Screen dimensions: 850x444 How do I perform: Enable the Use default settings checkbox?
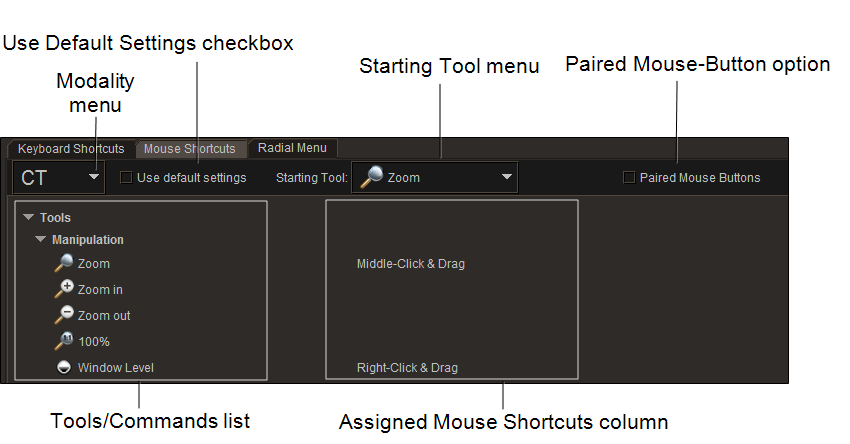coord(126,178)
